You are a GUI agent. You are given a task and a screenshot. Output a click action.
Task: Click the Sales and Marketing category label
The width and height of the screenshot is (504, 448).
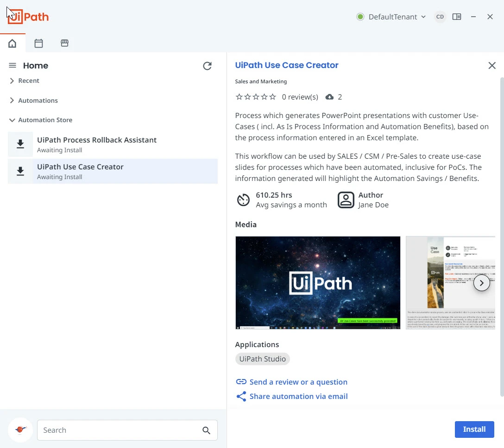click(261, 81)
